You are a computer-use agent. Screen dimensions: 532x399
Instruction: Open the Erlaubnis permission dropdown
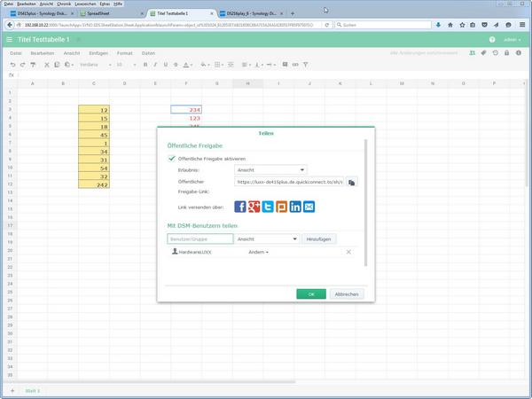(270, 169)
